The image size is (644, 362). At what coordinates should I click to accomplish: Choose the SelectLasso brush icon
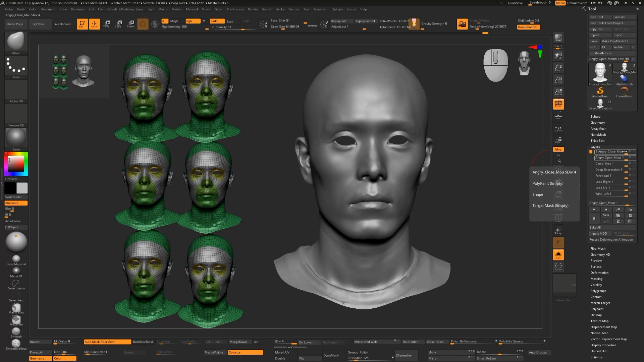click(16, 284)
